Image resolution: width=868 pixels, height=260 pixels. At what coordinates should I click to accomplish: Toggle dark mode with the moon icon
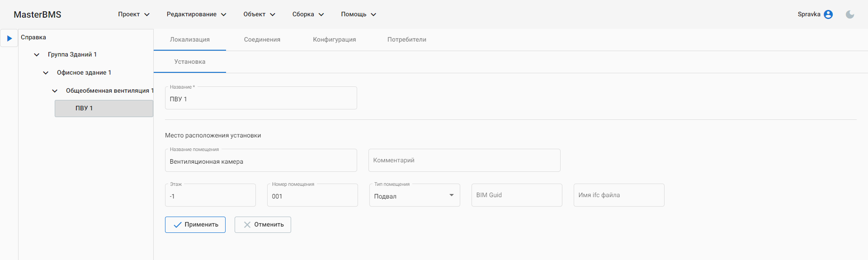850,14
